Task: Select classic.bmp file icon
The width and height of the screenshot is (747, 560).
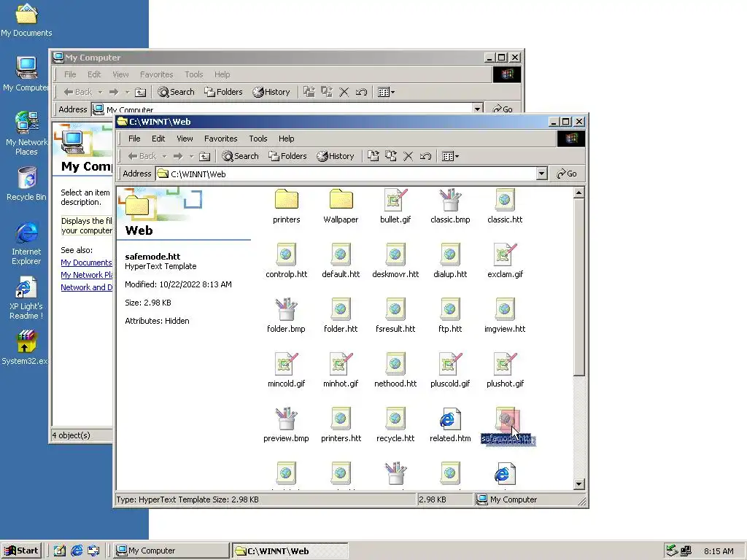Action: click(450, 199)
